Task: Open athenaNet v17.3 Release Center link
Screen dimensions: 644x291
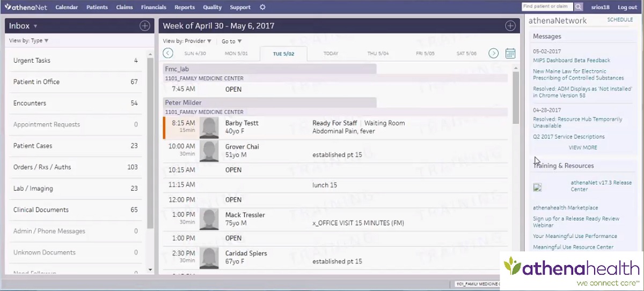Action: point(601,186)
